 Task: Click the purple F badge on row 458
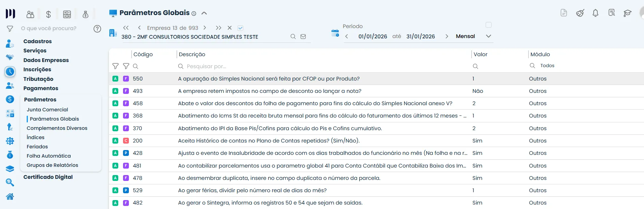point(126,103)
